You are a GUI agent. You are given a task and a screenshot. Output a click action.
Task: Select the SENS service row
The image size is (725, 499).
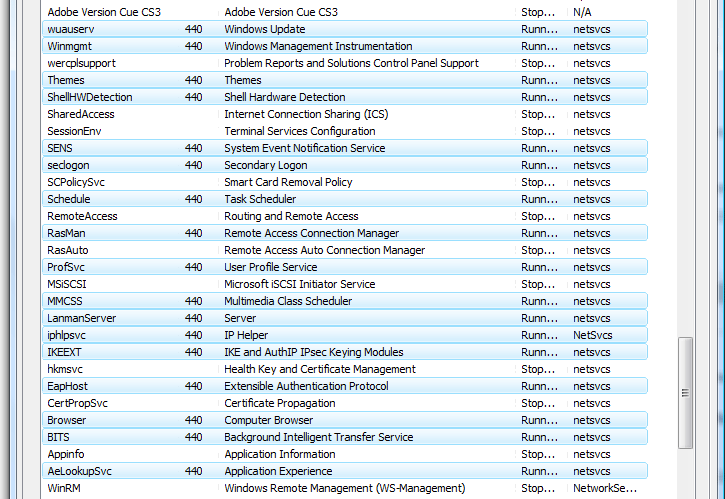344,148
